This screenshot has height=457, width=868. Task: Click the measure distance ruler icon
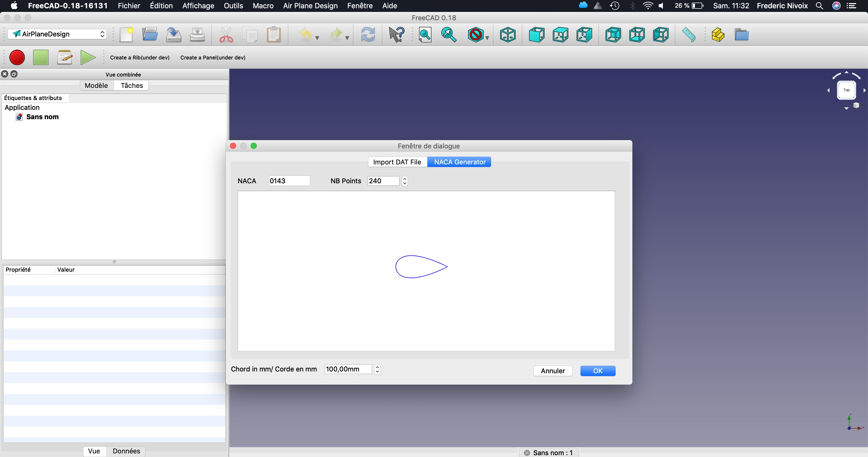(x=688, y=34)
